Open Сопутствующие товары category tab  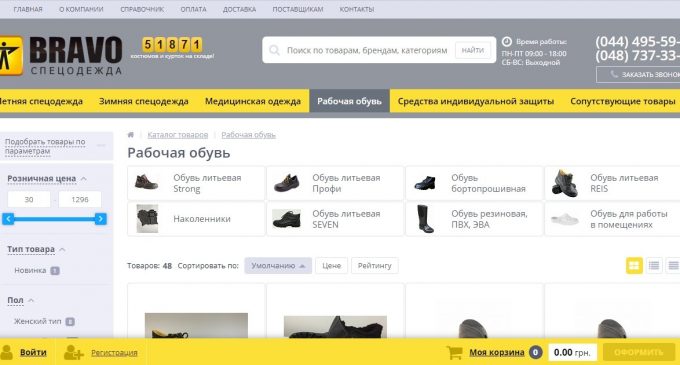[x=623, y=101]
